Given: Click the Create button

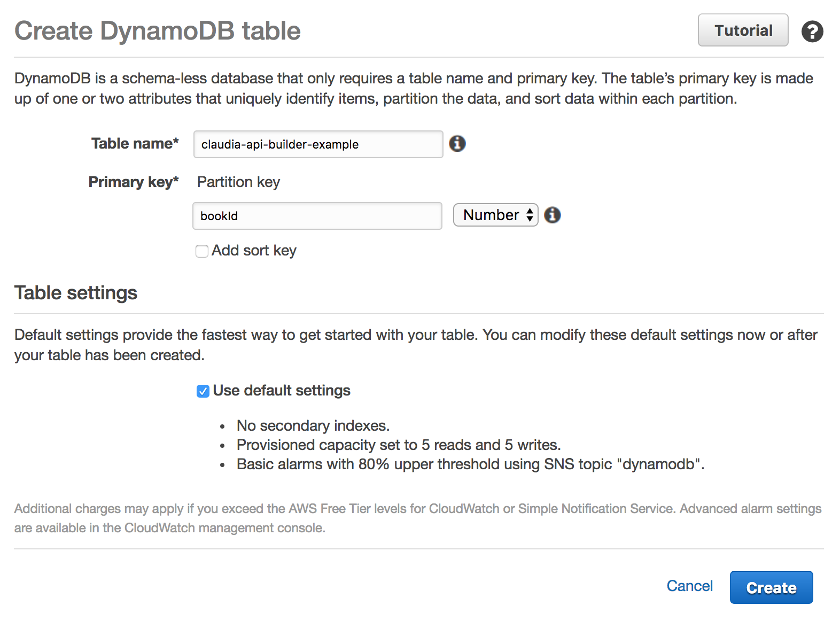Looking at the screenshot, I should point(771,587).
